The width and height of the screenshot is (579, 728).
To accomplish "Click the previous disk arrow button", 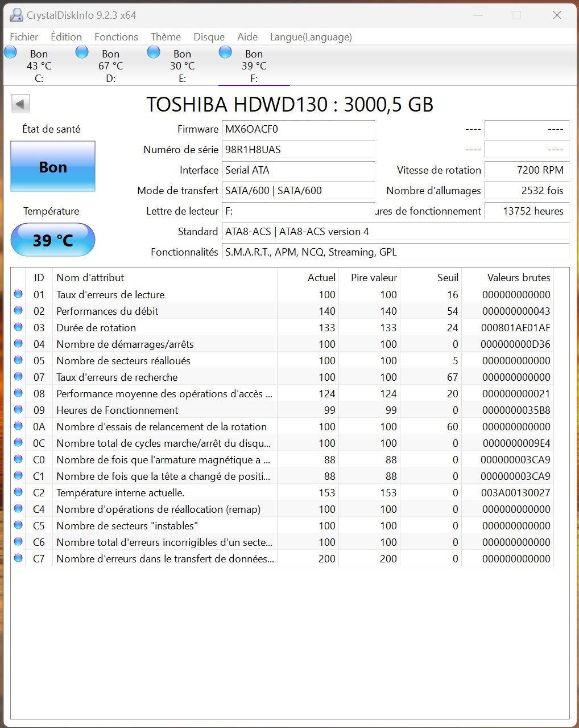I will pos(20,104).
